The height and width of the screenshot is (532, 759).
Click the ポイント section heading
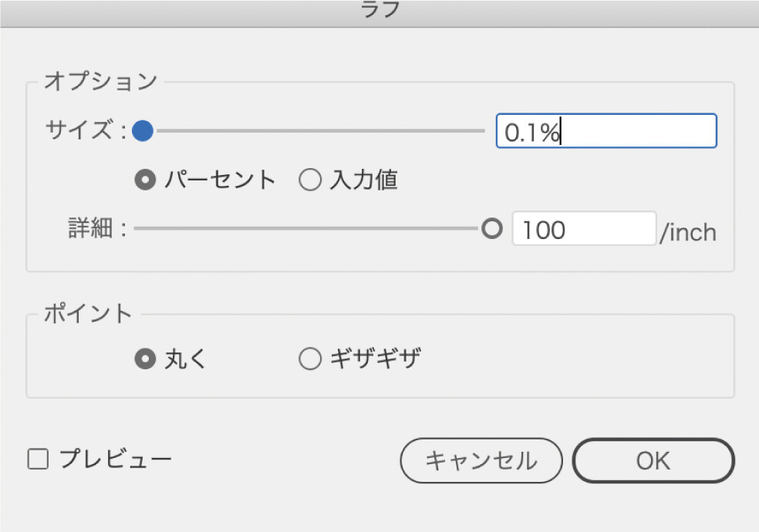pos(88,314)
